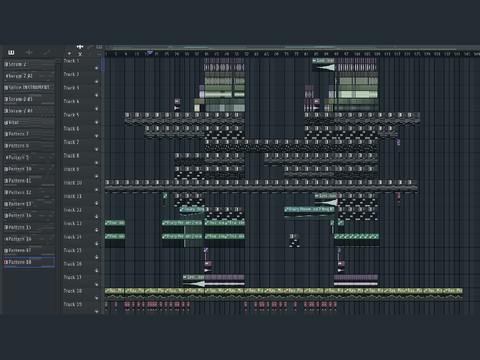Select the Serum 2 #3 entry
Image resolution: width=480 pixels, height=360 pixels.
pyautogui.click(x=29, y=99)
